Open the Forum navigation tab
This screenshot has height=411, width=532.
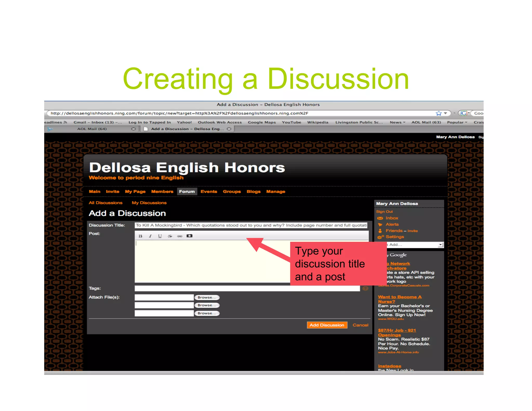(x=187, y=191)
